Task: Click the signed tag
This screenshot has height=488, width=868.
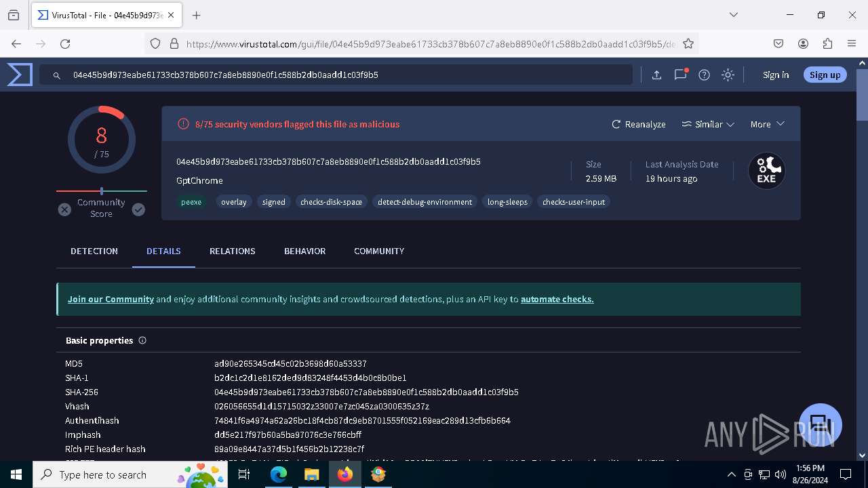Action: point(274,202)
